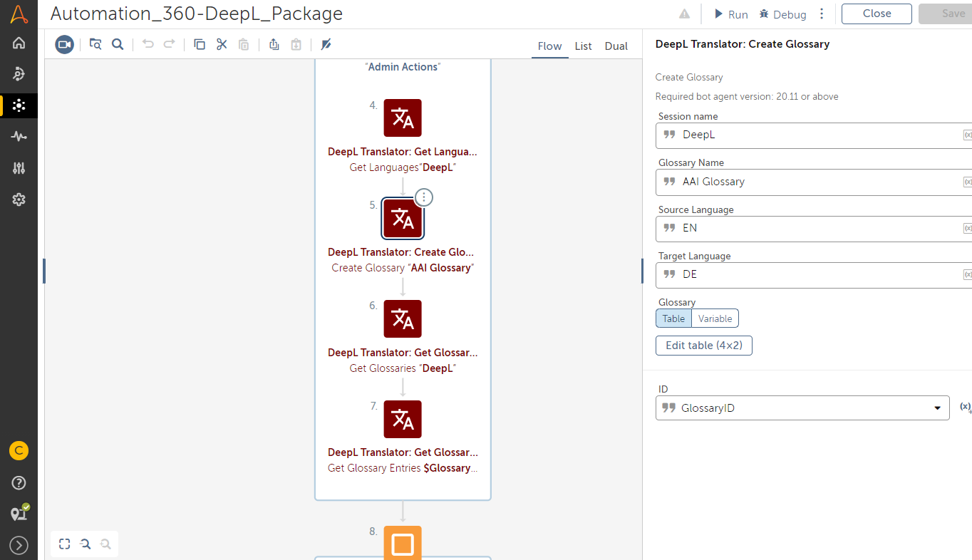Screen dimensions: 972x560
Task: Select the orange step 8 icon
Action: (x=403, y=543)
